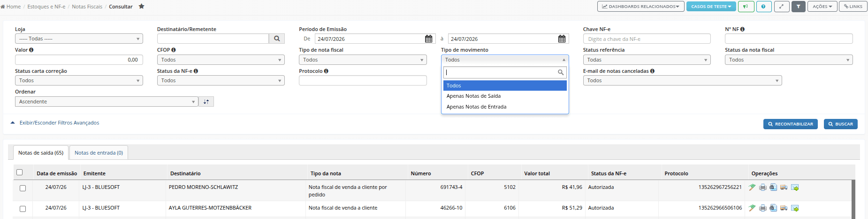This screenshot has height=219, width=868.
Task: Click the table's vertical scrollbar
Action: click(x=853, y=199)
